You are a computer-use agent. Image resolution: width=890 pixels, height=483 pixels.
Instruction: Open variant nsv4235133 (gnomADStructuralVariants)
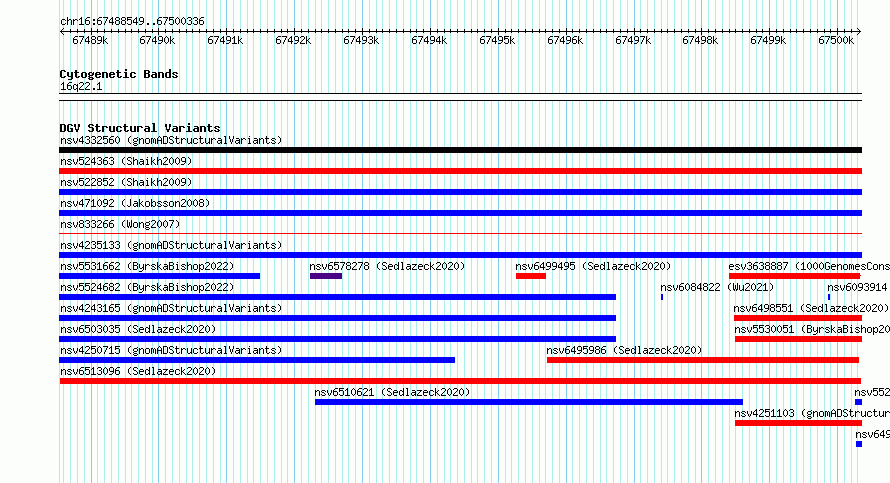tap(171, 245)
